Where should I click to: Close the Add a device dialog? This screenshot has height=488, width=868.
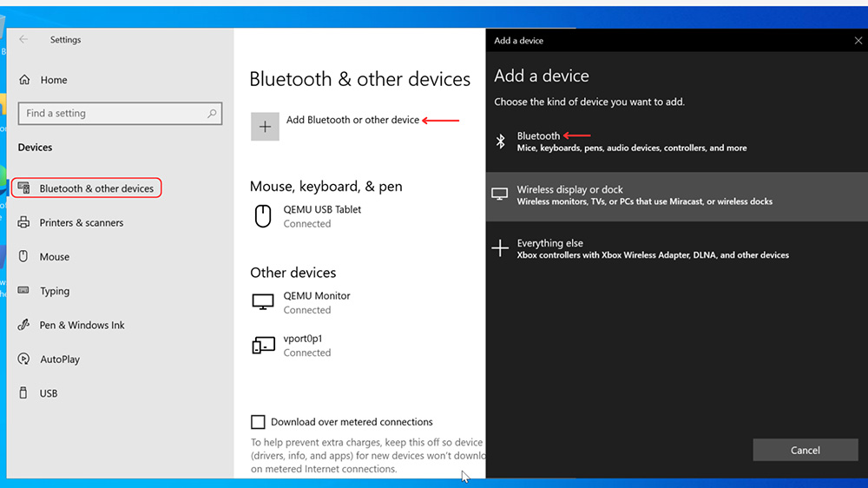point(858,41)
